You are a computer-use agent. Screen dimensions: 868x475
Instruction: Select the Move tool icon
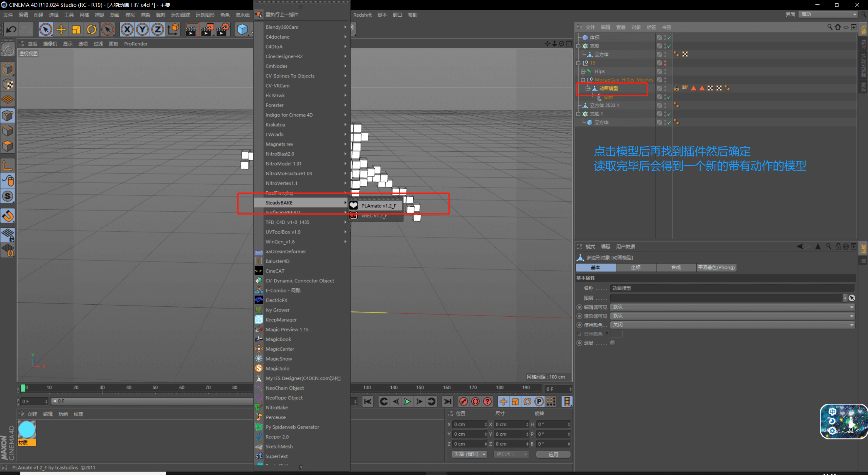pos(61,30)
